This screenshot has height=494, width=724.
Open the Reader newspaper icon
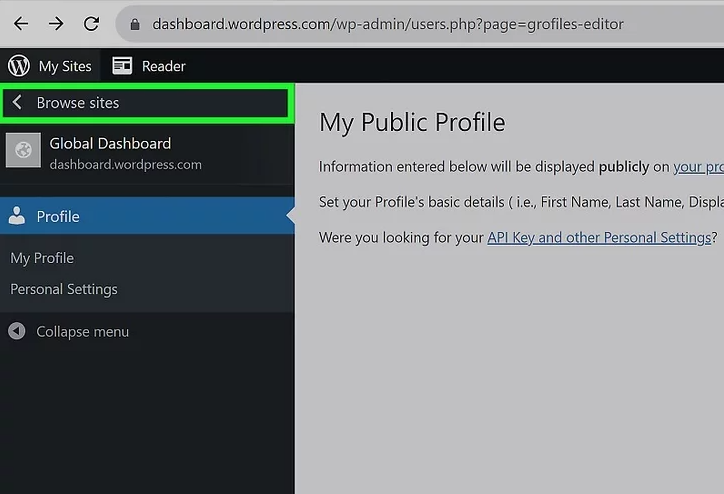click(x=122, y=66)
